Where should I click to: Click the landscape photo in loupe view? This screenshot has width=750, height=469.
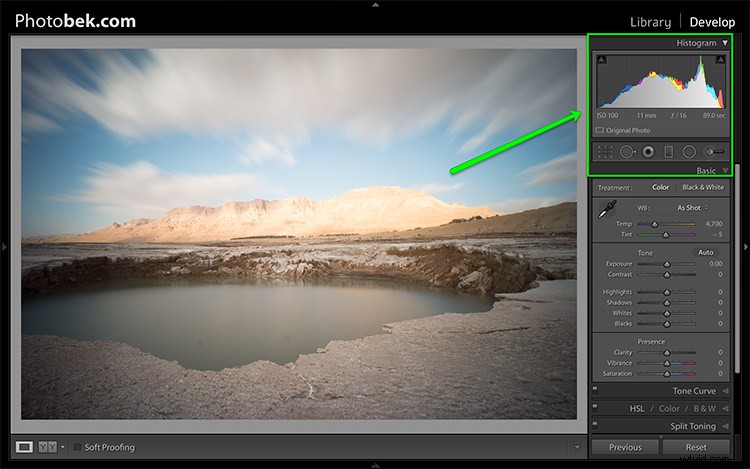(x=299, y=234)
